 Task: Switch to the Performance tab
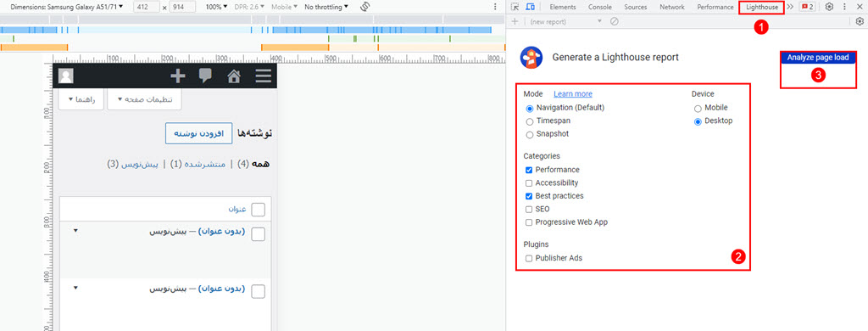[x=715, y=7]
